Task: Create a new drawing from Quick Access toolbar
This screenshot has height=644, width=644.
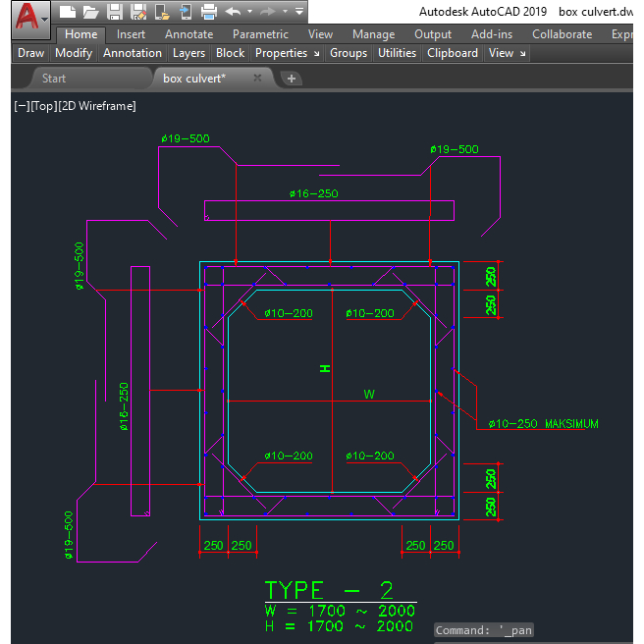Action: coord(68,12)
